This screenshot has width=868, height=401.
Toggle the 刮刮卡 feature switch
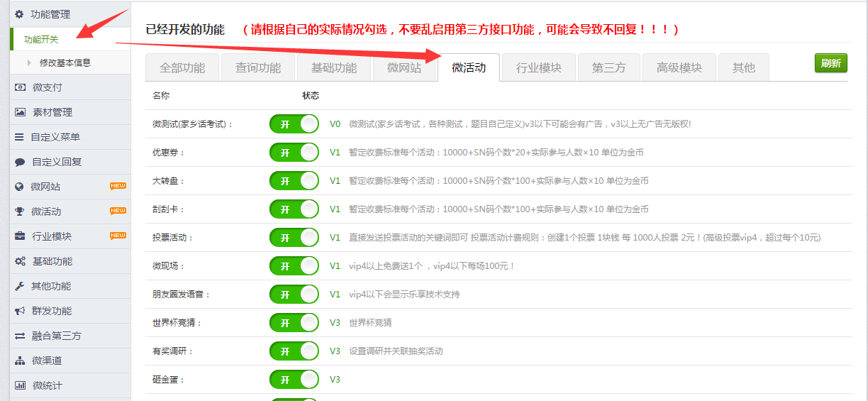[294, 209]
